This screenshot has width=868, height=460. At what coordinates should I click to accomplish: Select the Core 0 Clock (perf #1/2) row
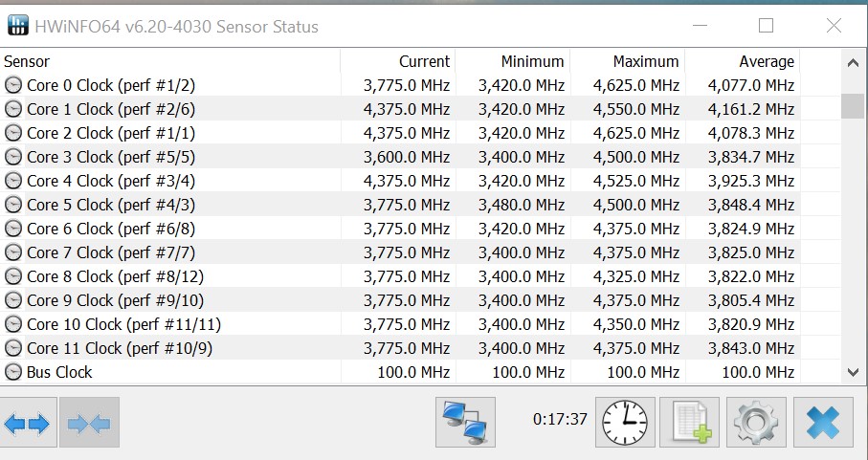tap(400, 85)
